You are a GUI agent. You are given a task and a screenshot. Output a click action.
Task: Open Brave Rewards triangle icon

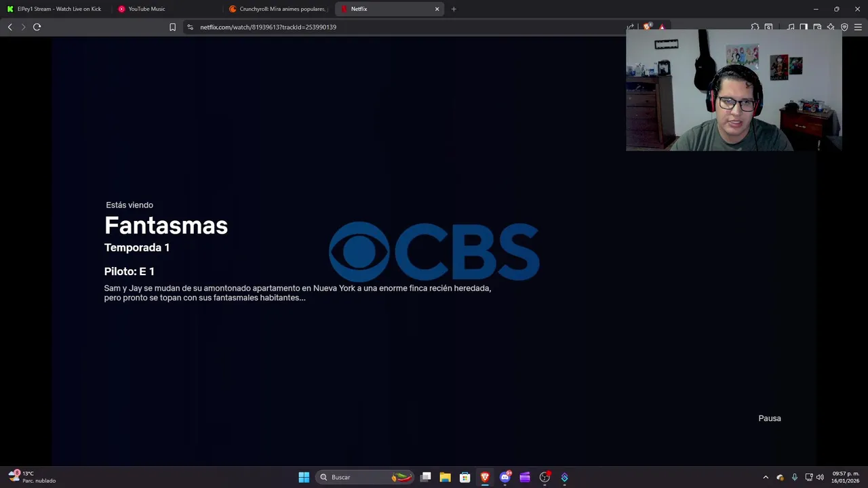tap(662, 27)
